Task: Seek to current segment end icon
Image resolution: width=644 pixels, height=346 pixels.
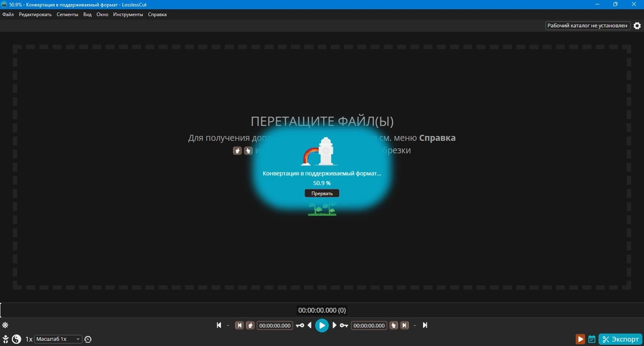Action: point(405,325)
